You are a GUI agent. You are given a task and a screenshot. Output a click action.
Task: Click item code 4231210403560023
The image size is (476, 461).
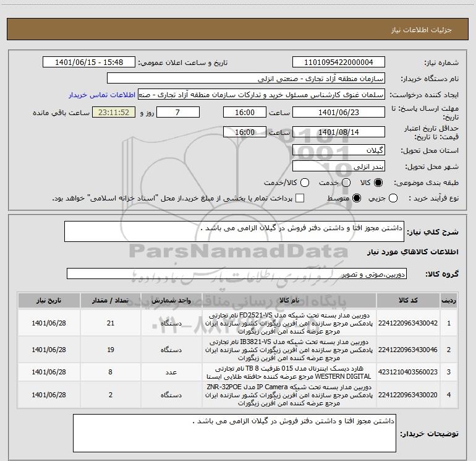pyautogui.click(x=408, y=372)
